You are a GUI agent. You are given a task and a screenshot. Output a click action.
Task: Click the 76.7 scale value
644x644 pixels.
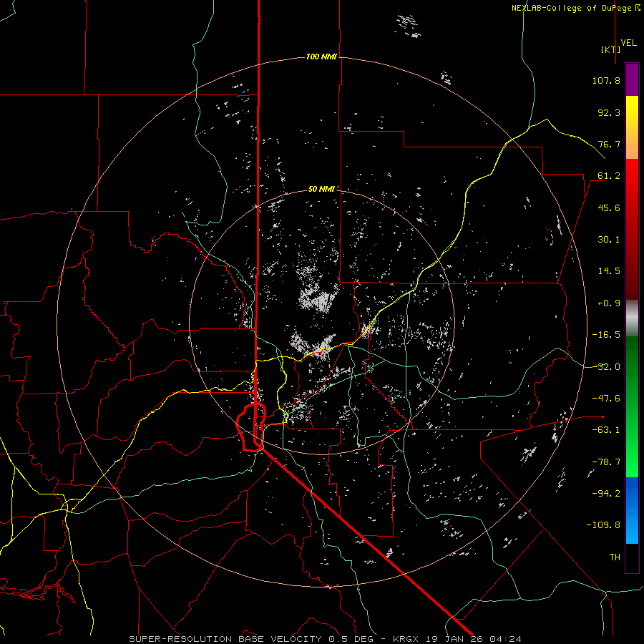(609, 144)
